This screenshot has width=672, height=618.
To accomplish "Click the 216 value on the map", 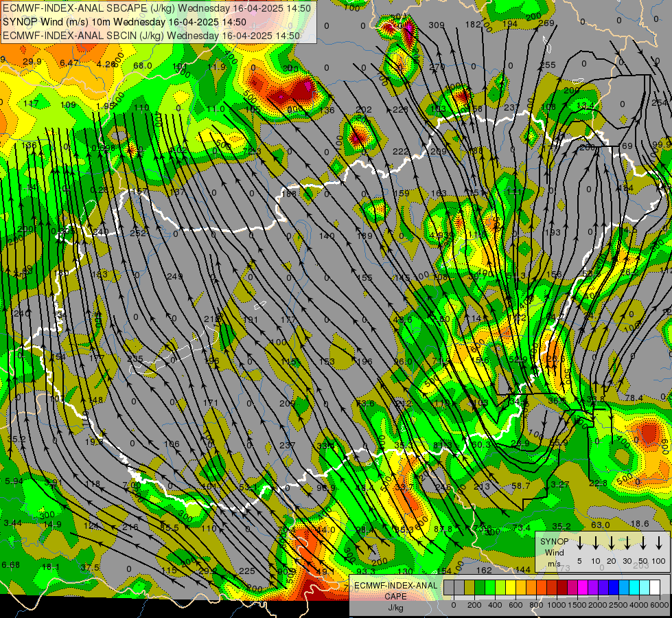I will [x=130, y=527].
